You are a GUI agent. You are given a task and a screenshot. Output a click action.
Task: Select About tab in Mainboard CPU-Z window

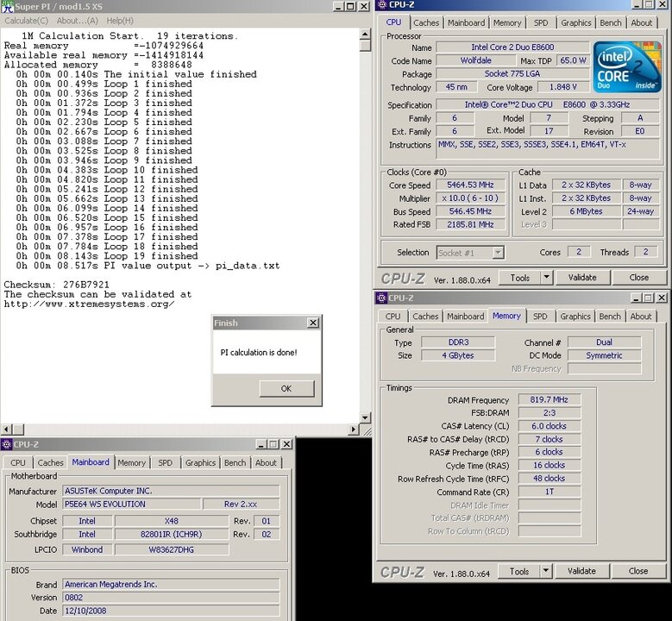point(266,463)
